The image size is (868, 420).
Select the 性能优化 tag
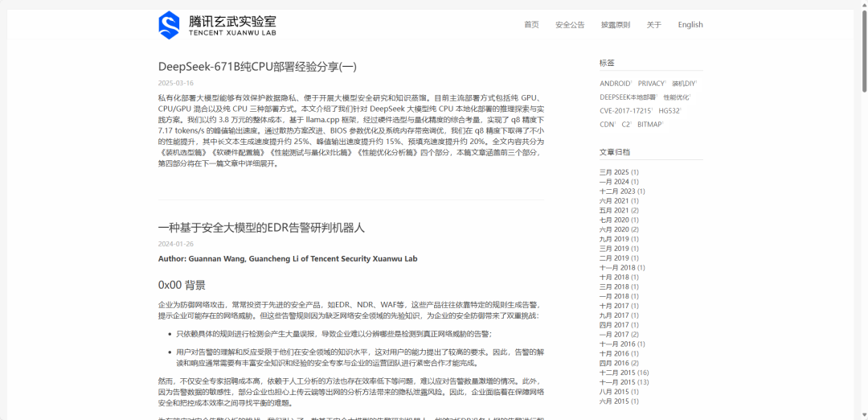pos(676,97)
